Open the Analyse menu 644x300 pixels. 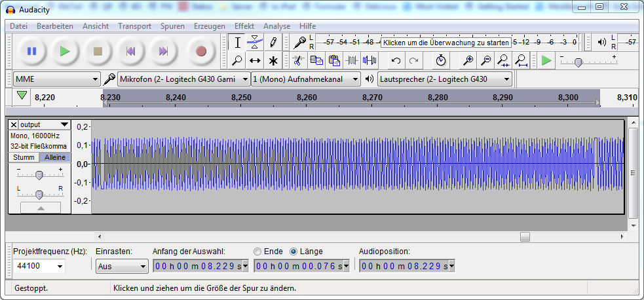pos(277,26)
